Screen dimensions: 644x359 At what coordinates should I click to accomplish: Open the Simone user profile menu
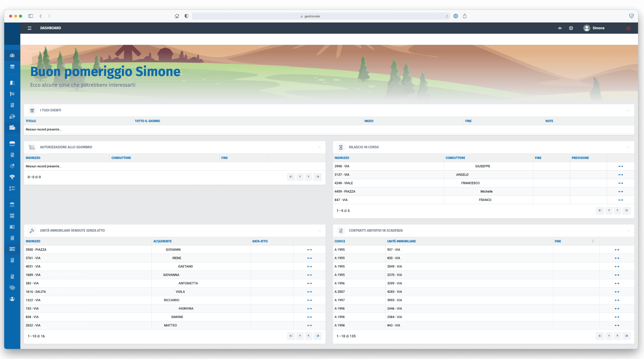click(594, 28)
